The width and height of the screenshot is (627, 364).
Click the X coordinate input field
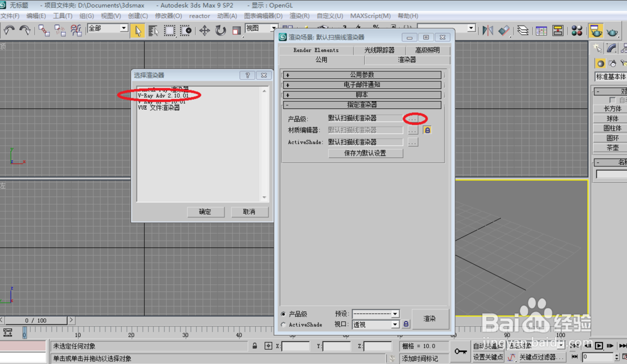295,346
